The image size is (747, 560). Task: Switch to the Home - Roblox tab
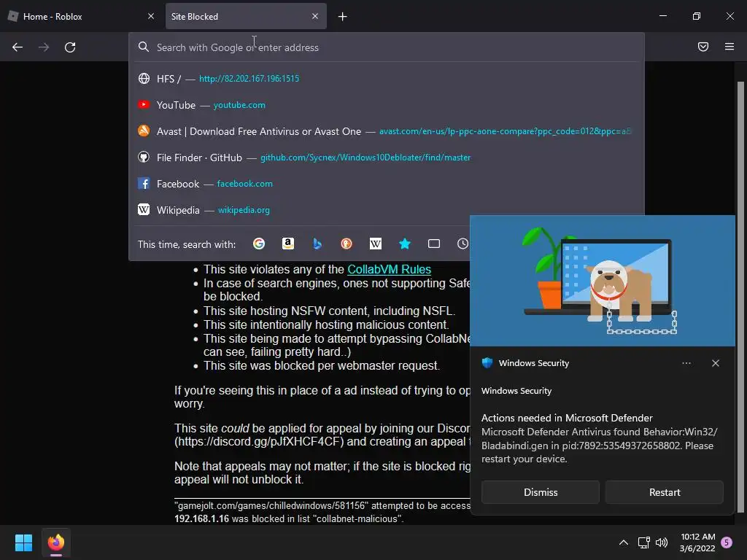click(81, 16)
